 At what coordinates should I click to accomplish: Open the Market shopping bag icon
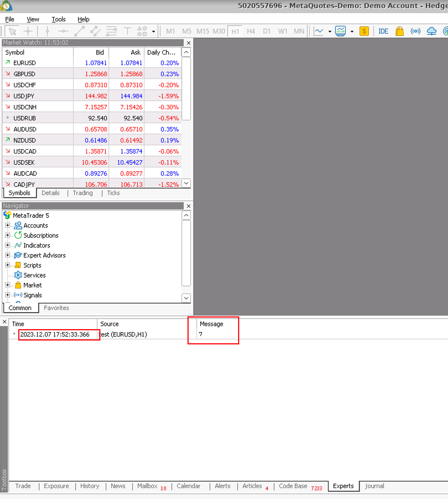[x=399, y=31]
